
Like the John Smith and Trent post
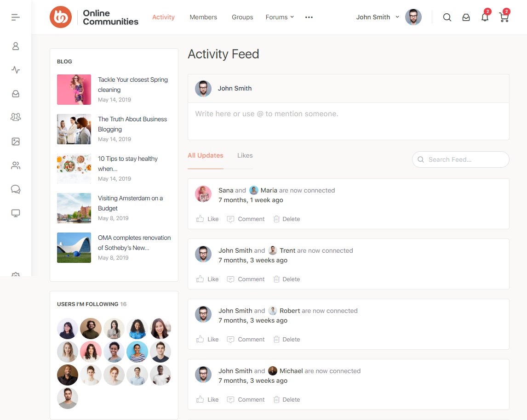coord(207,279)
